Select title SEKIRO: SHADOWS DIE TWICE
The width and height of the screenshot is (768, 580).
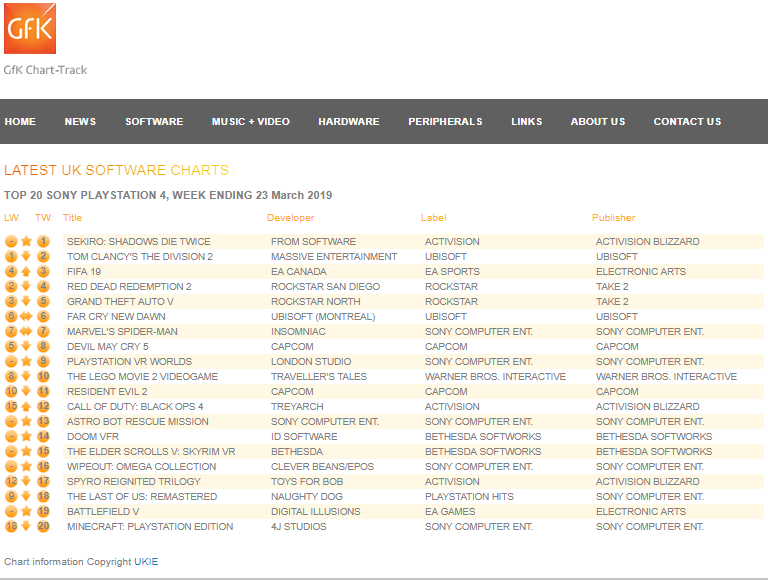139,242
